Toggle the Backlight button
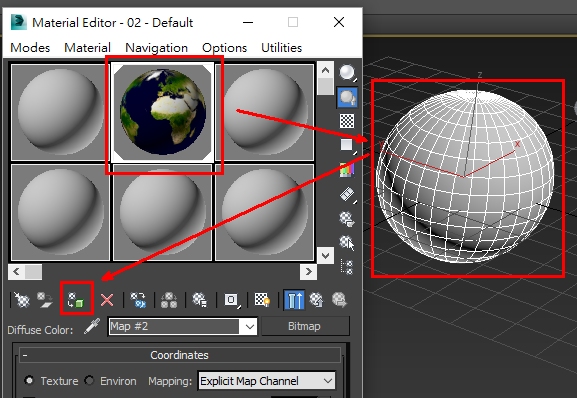The width and height of the screenshot is (577, 398). (347, 97)
